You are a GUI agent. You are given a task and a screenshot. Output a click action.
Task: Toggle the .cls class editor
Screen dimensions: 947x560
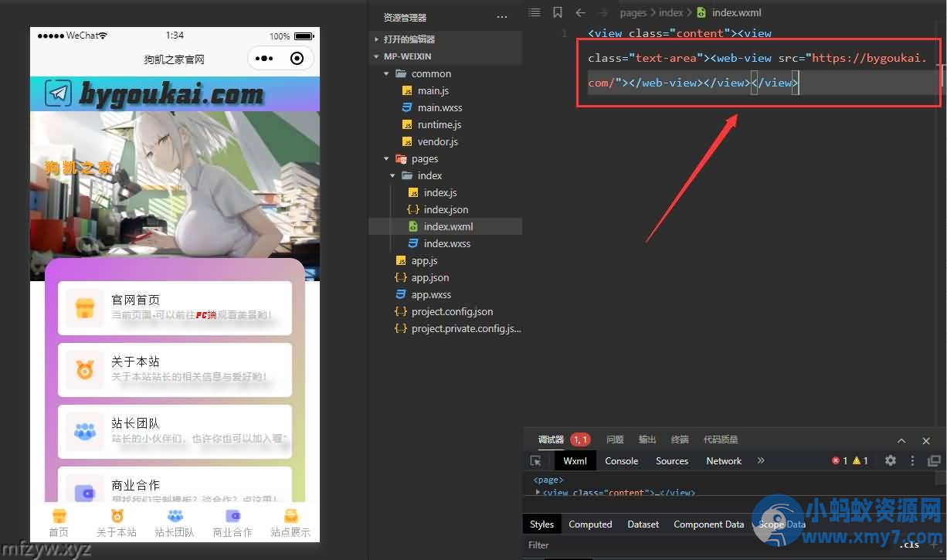click(x=909, y=545)
